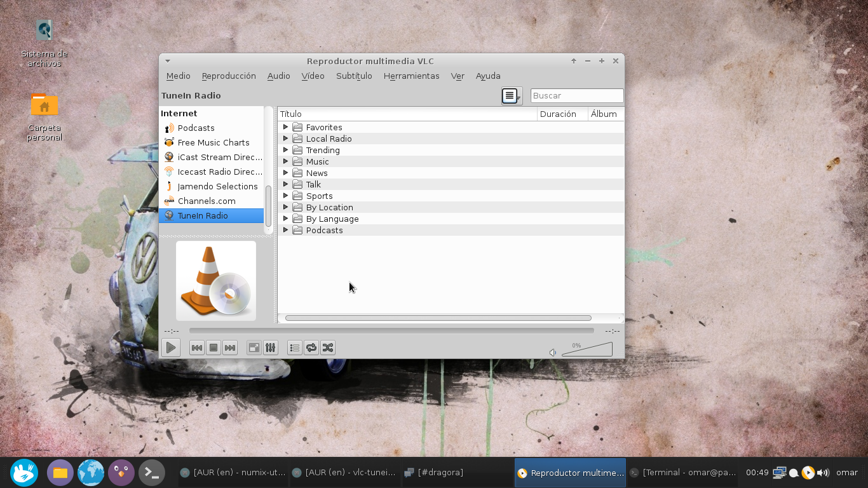
Task: Switch to AUR vlc-tunei... taskbar window
Action: pos(345,473)
